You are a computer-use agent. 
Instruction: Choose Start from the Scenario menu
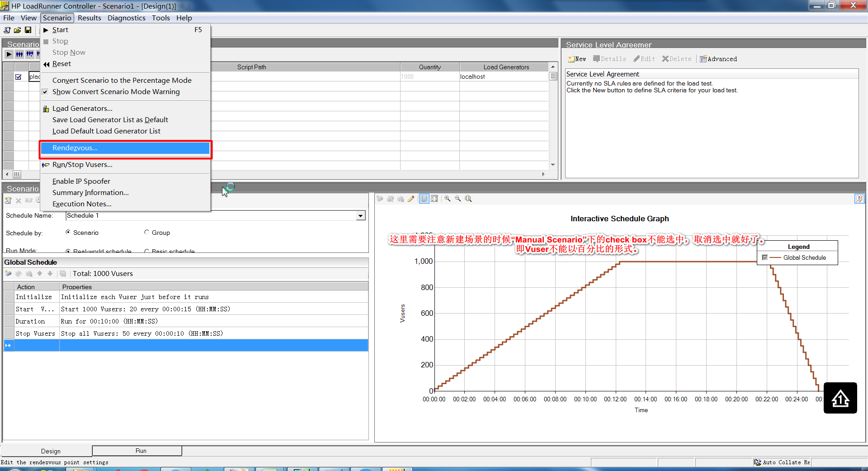click(x=125, y=30)
